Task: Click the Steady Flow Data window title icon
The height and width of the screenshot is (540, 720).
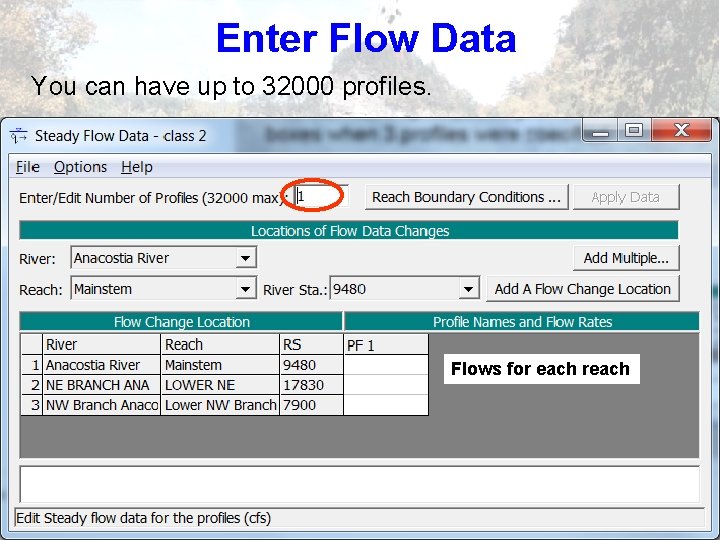Action: tap(18, 135)
